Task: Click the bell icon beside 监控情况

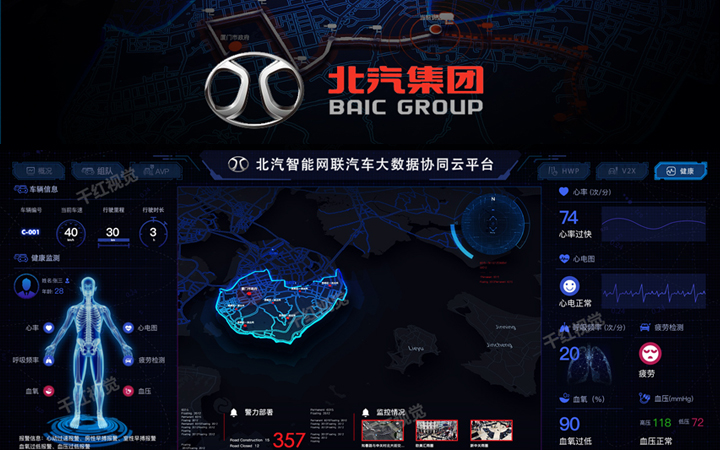Action: [366, 412]
